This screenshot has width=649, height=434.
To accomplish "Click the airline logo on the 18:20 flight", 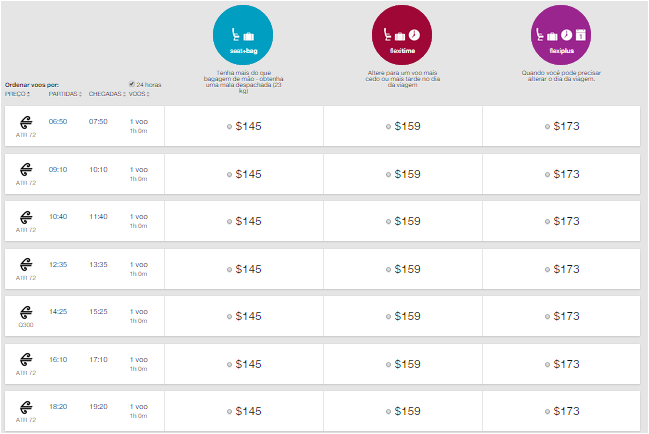I will [x=26, y=407].
